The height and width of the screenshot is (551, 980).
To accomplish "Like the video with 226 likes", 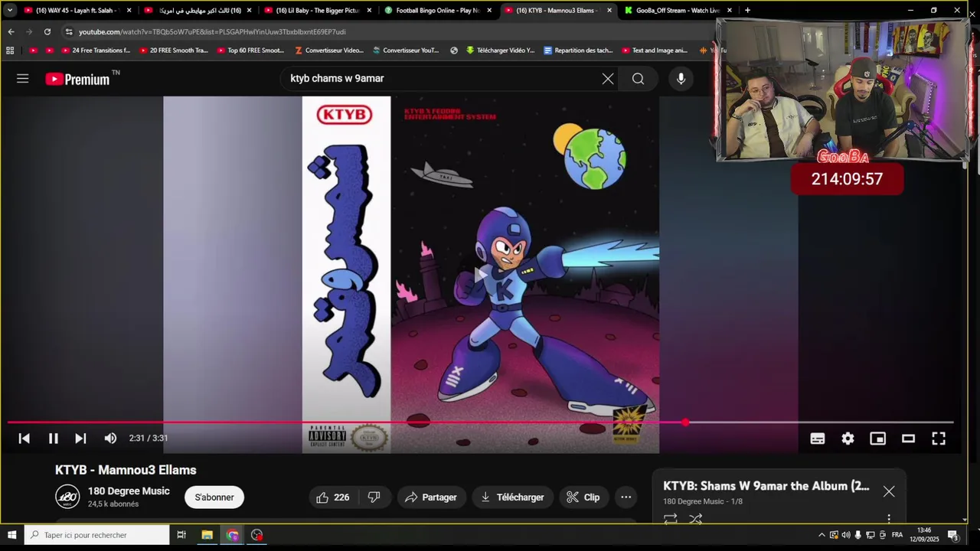I will coord(333,497).
